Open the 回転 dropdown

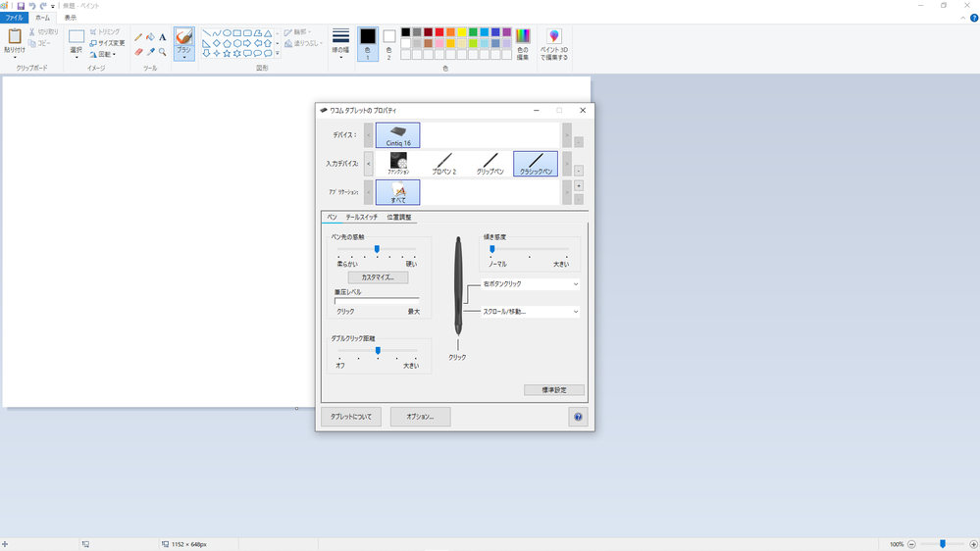104,54
